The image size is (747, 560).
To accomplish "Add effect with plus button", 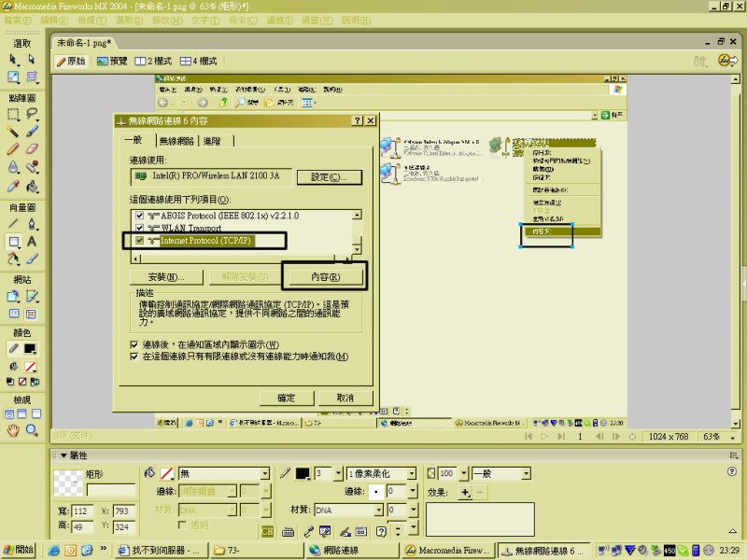I will tap(465, 493).
